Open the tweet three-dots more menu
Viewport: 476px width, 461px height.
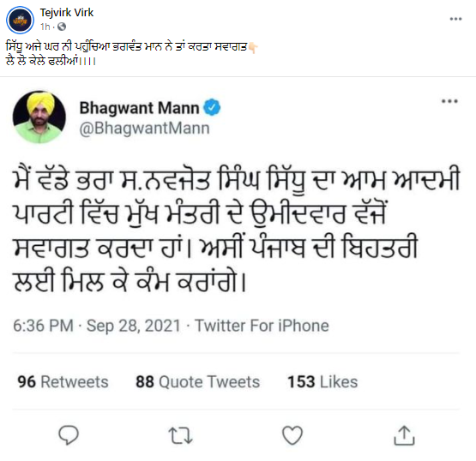coord(449,101)
